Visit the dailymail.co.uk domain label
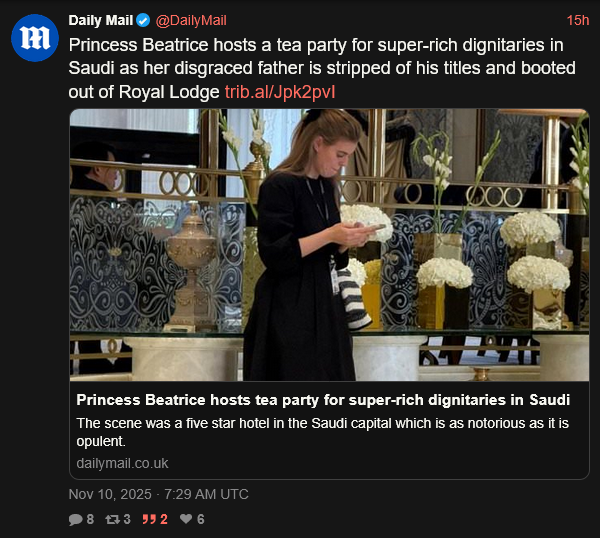600x538 pixels. point(122,463)
